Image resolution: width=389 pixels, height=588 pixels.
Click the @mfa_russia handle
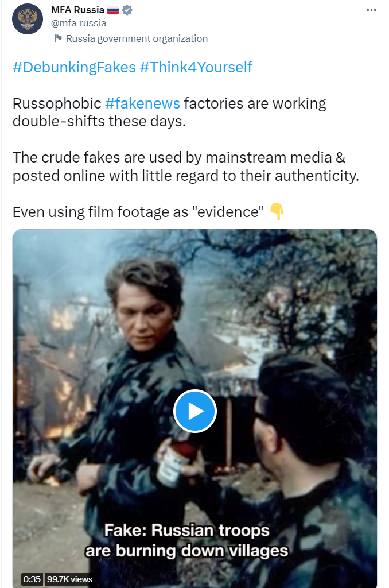point(79,23)
